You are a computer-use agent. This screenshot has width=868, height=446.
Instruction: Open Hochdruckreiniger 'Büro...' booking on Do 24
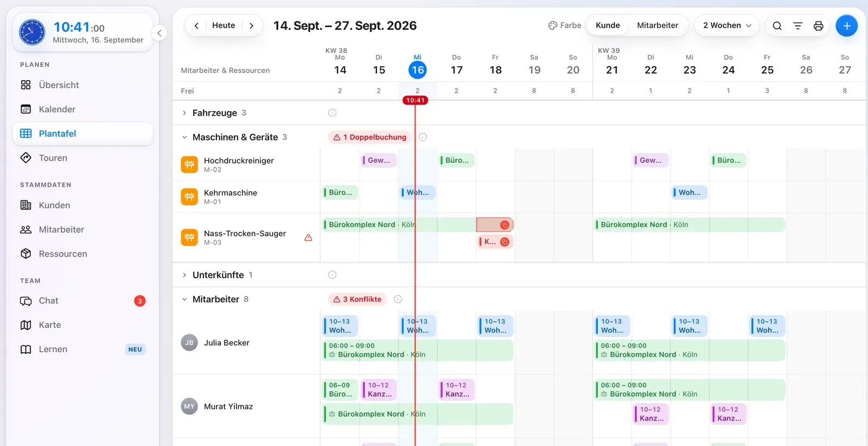click(729, 160)
